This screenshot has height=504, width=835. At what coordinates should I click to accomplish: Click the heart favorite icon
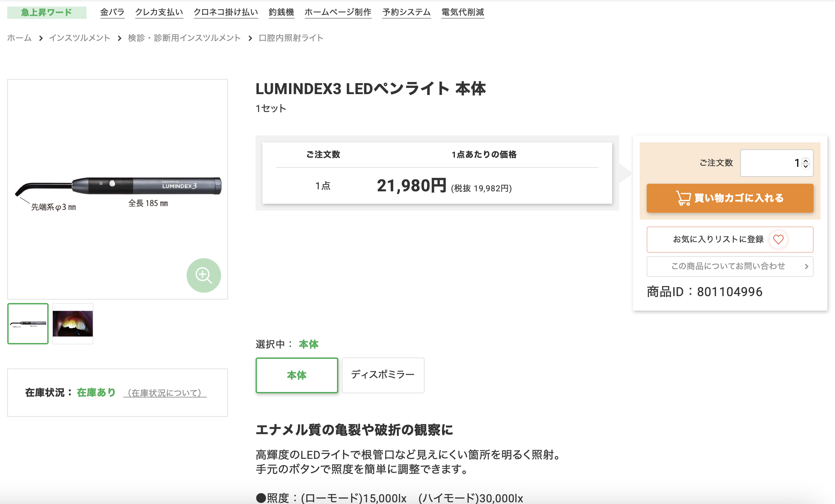778,239
